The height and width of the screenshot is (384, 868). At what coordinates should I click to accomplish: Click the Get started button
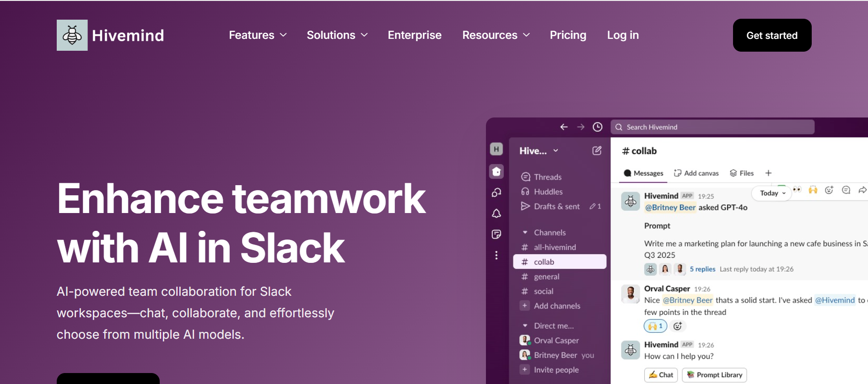click(x=772, y=35)
